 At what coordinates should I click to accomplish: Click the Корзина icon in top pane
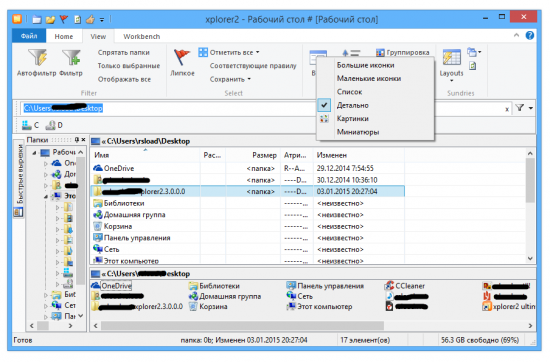point(98,226)
